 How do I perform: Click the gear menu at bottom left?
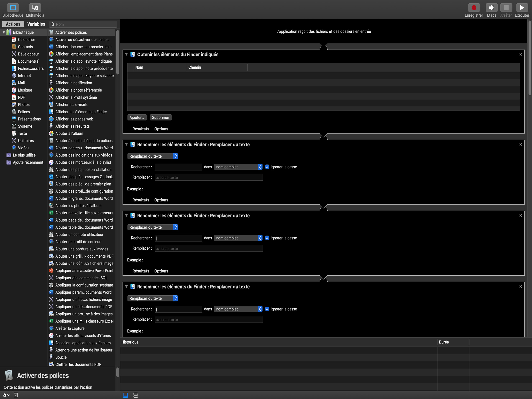(x=6, y=395)
